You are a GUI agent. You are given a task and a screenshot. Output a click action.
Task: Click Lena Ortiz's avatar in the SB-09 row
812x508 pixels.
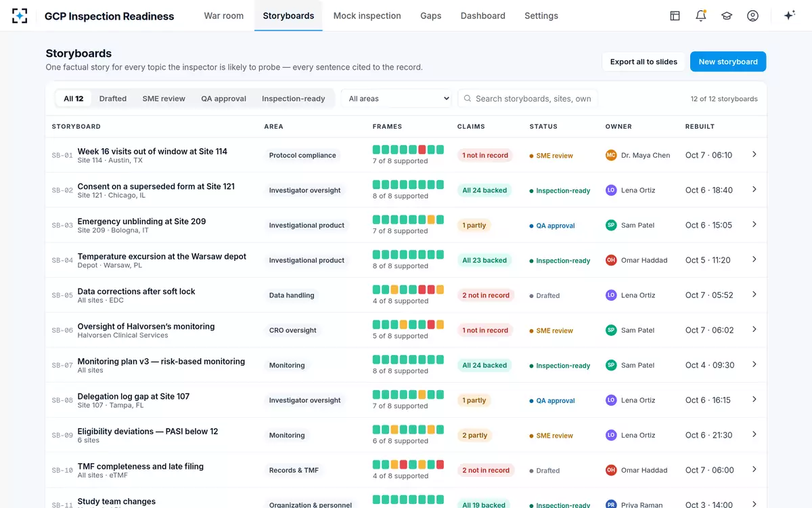coord(611,435)
